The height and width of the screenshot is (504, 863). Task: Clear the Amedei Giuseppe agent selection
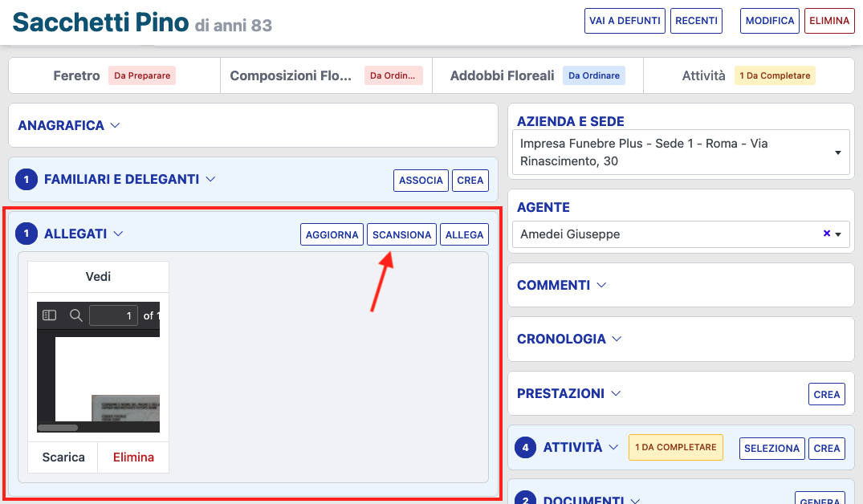826,234
